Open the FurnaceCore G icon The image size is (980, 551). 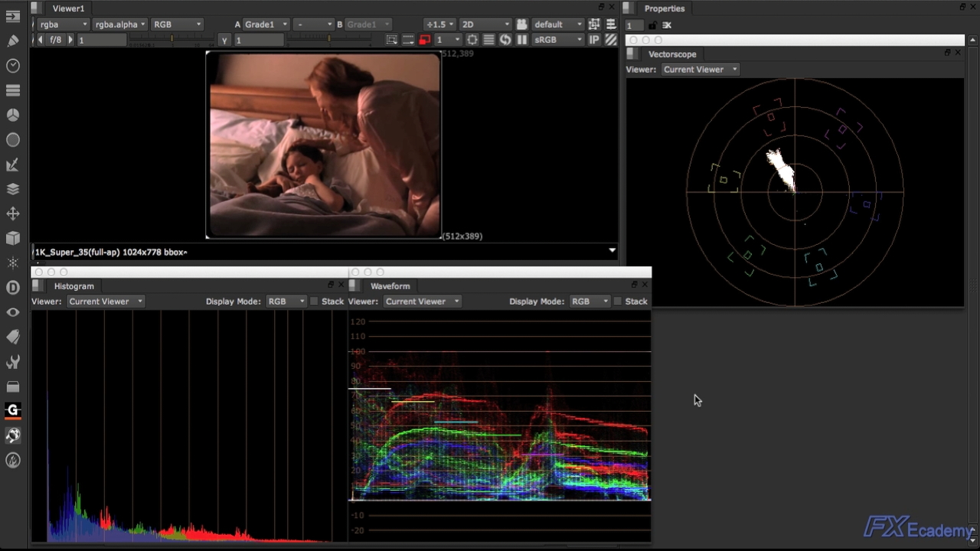point(13,411)
